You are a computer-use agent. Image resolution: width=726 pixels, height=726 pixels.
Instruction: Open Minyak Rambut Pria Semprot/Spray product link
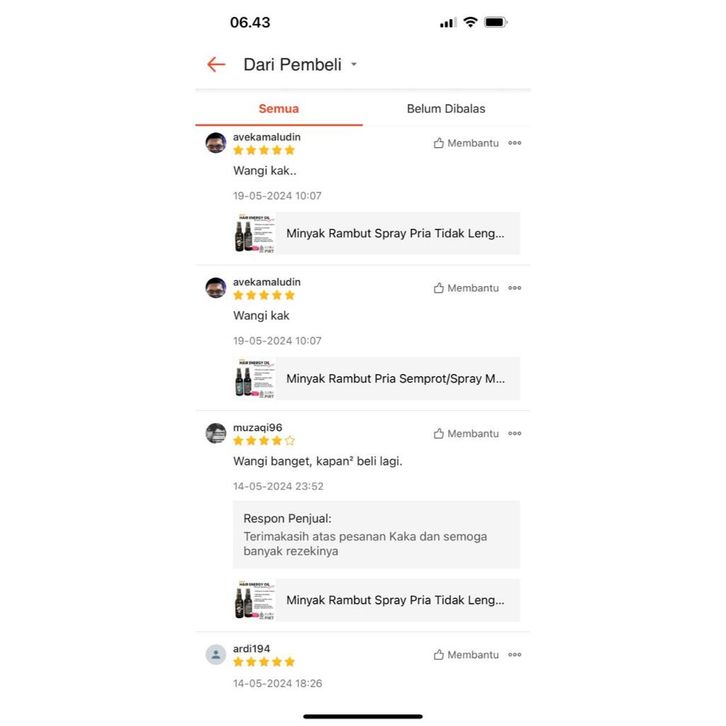tap(376, 379)
